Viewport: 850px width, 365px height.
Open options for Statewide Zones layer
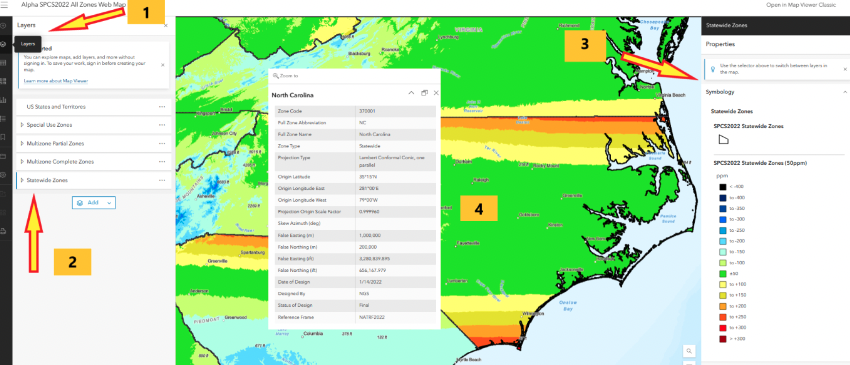pyautogui.click(x=162, y=180)
